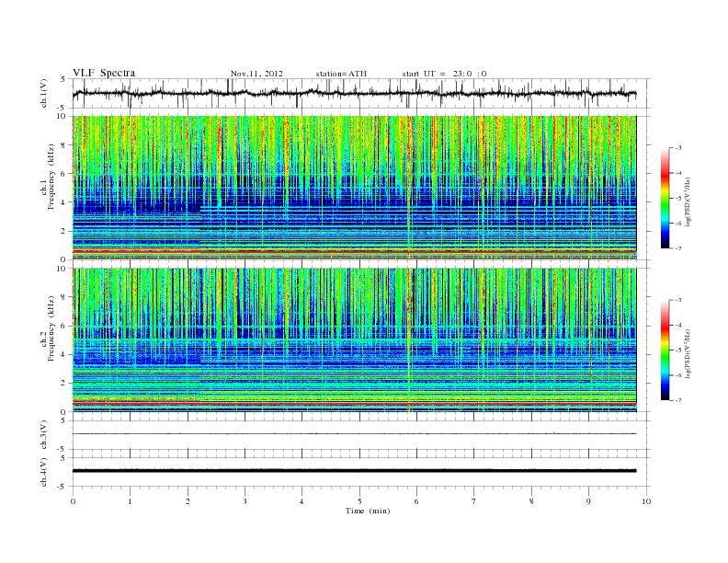Select the date text "Nov.11, 2012"

(256, 74)
